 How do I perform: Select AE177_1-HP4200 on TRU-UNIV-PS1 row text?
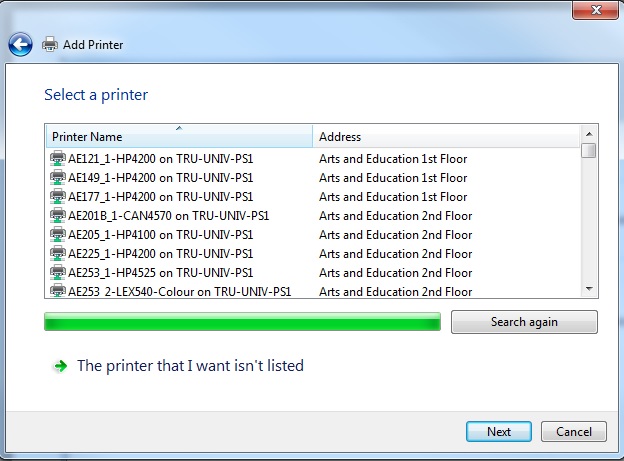(x=160, y=197)
